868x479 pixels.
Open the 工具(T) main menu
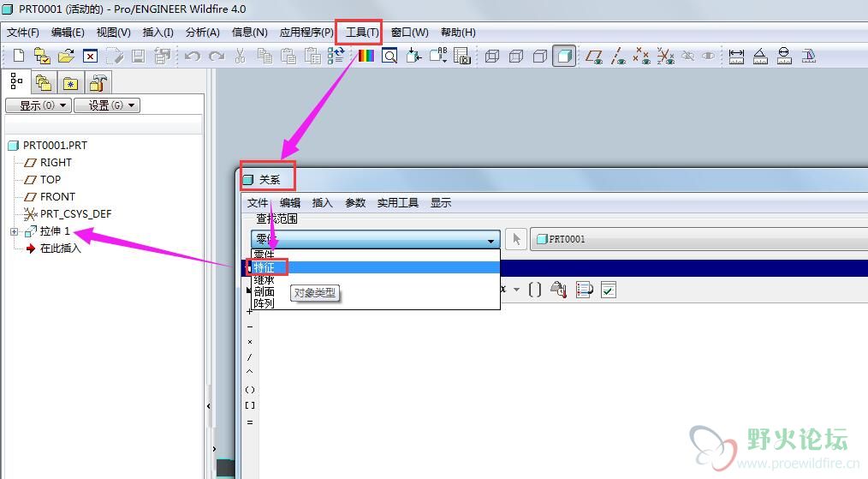coord(362,33)
